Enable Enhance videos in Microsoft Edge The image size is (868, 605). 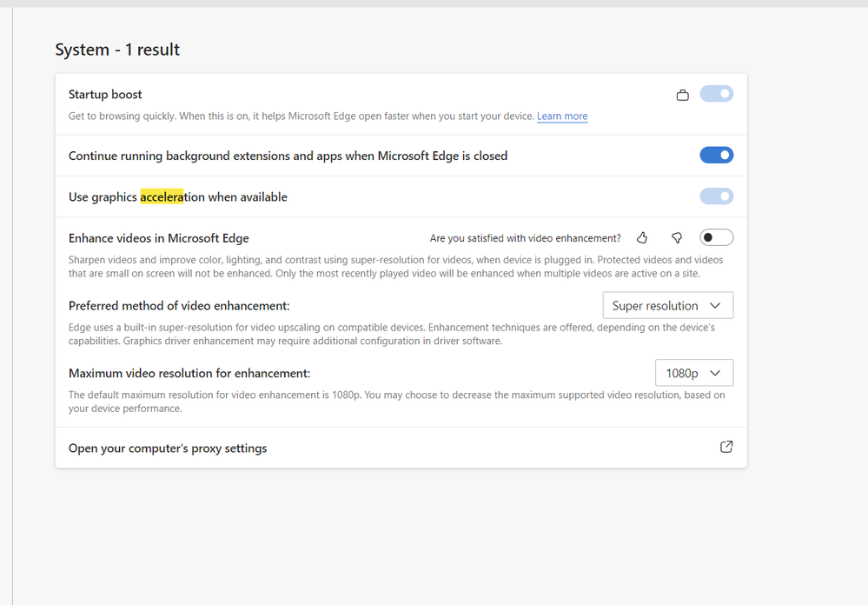pos(716,237)
